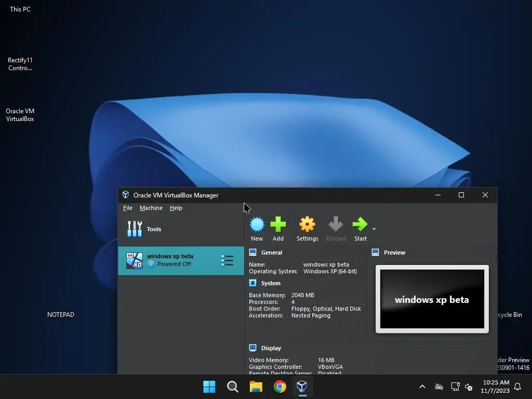This screenshot has height=399, width=532.
Task: Open the Help menu
Action: click(x=176, y=208)
